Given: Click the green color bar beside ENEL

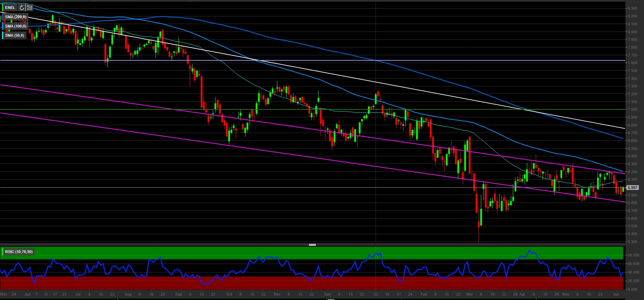Looking at the screenshot, I should [x=3, y=8].
